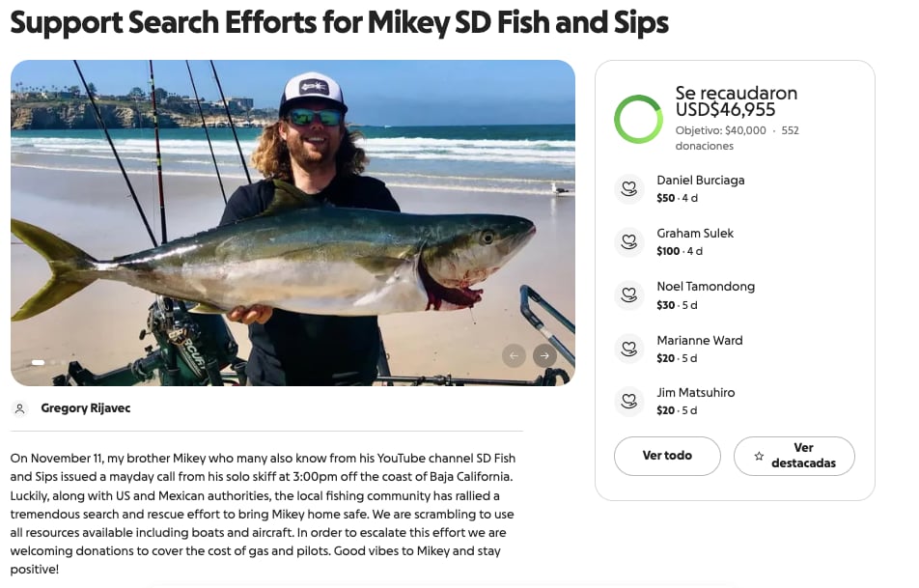Select the first carousel indicator dot
The image size is (919, 588).
tap(38, 363)
